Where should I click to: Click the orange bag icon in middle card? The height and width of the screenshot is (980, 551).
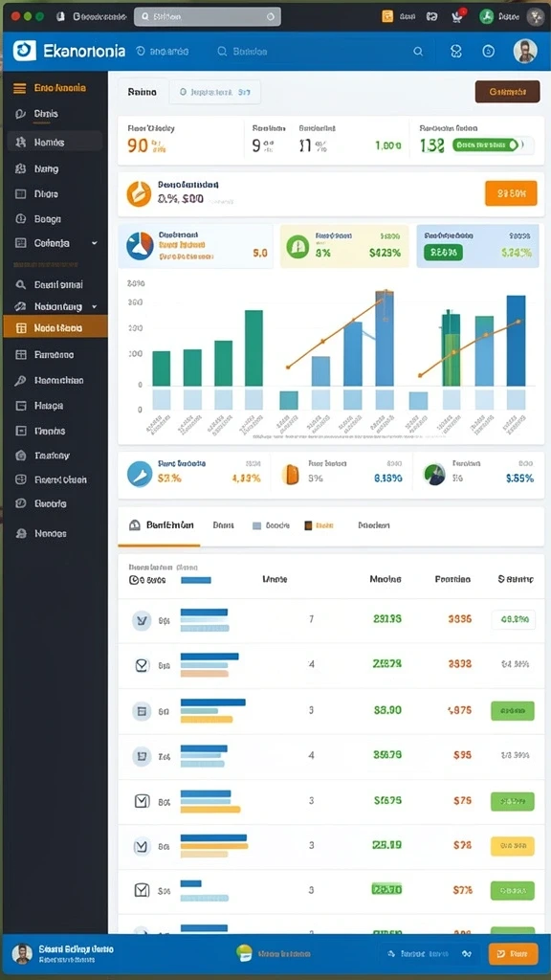(x=290, y=475)
